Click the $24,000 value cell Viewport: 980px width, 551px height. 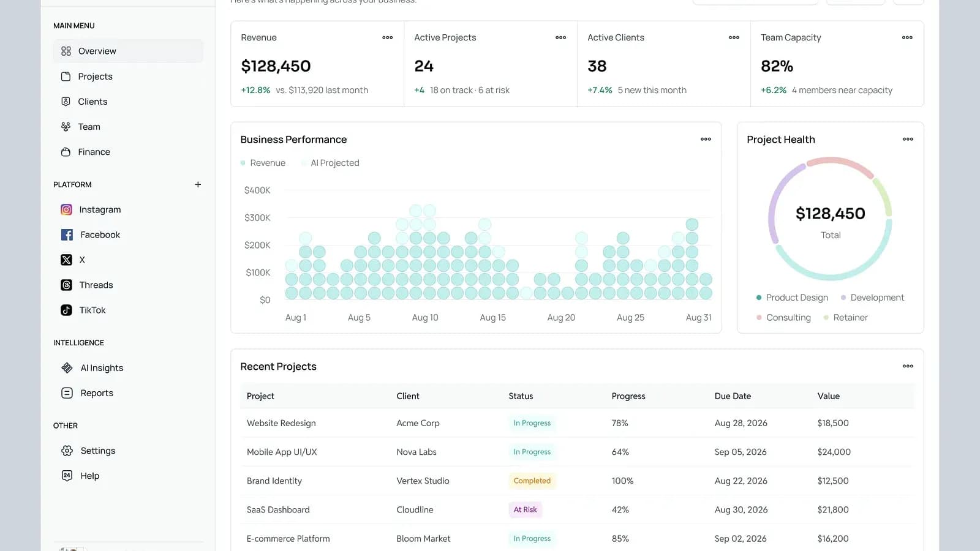(834, 452)
